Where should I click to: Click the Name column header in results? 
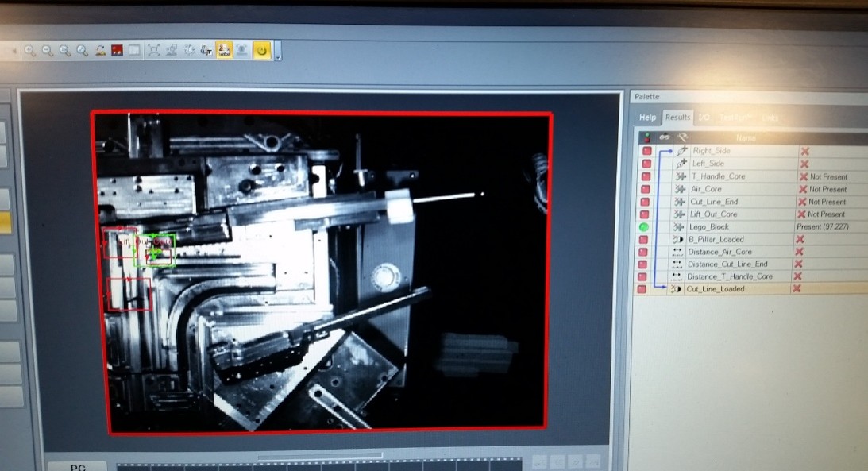click(746, 137)
